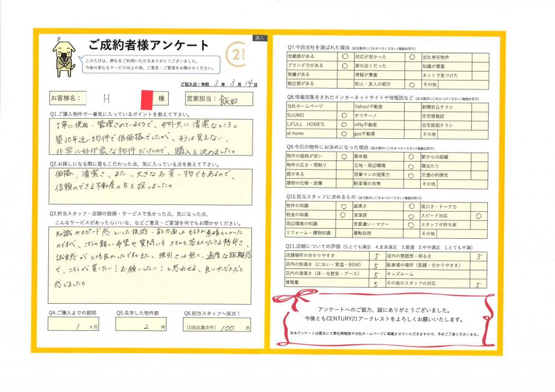555x392 pixels.
Task: Click the 購入 tag at top
Action: click(260, 38)
